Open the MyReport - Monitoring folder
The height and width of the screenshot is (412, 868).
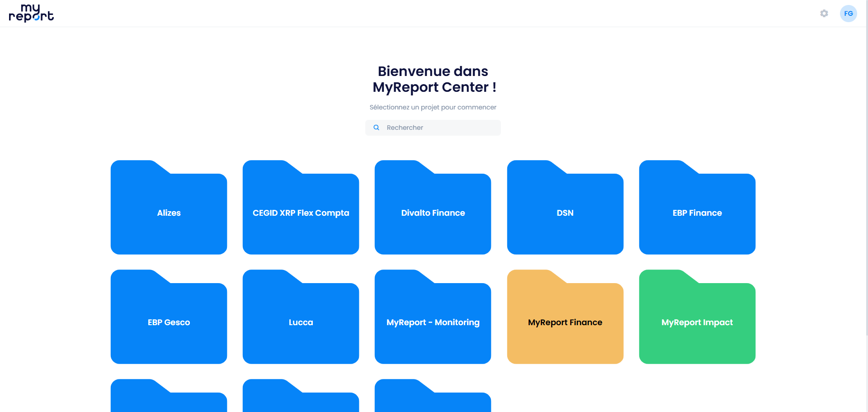tap(433, 317)
